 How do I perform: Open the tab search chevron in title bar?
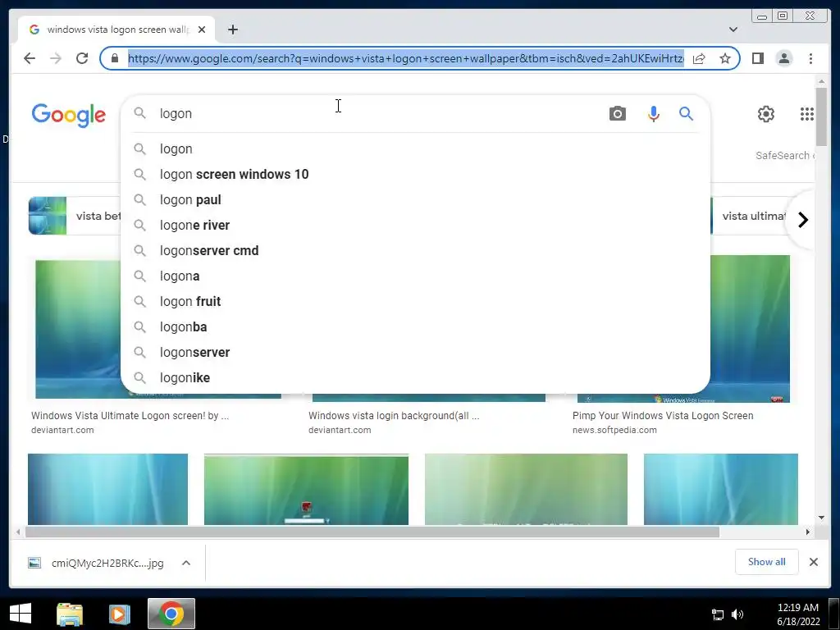[733, 30]
